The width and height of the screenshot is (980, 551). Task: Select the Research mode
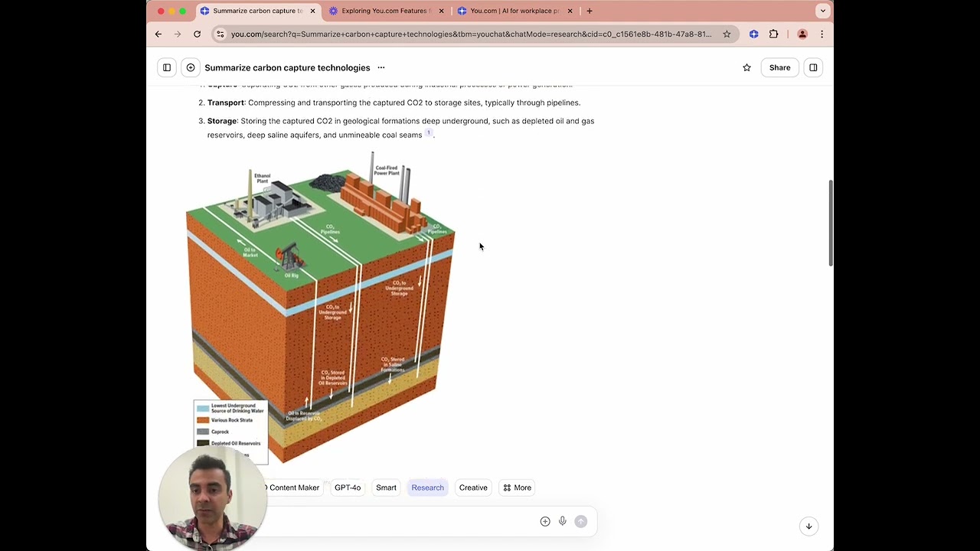(427, 487)
